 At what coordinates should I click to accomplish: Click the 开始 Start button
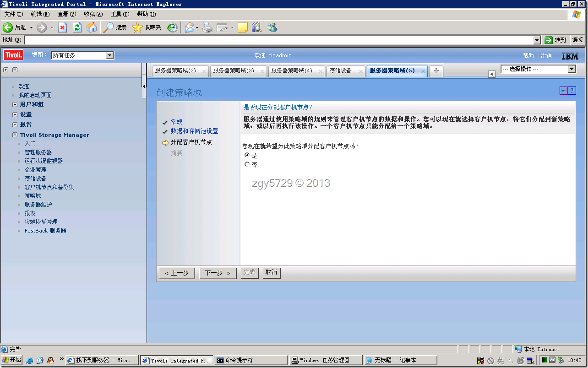(12, 360)
